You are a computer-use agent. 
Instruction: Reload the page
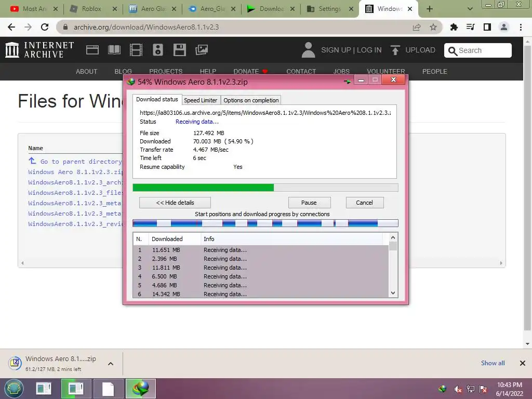pyautogui.click(x=45, y=27)
